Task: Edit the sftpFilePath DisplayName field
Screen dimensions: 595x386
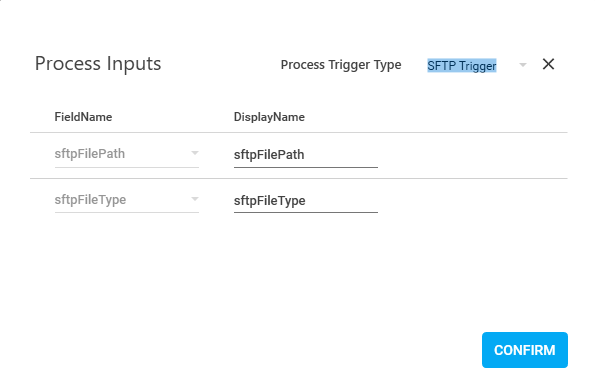Action: coord(306,155)
